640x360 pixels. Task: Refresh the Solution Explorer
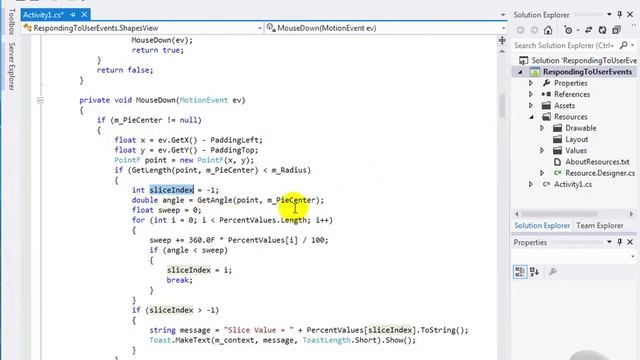(602, 30)
